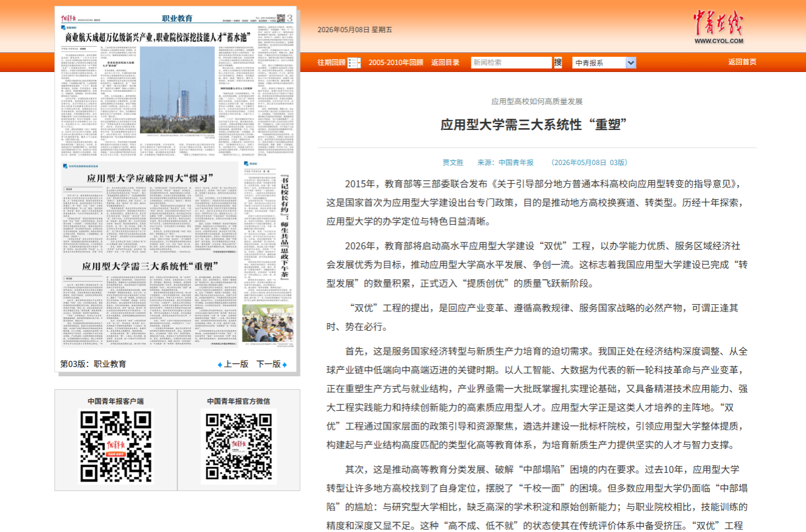Open the 商业航天 headline in the page preview
The width and height of the screenshot is (806, 532).
[158, 37]
